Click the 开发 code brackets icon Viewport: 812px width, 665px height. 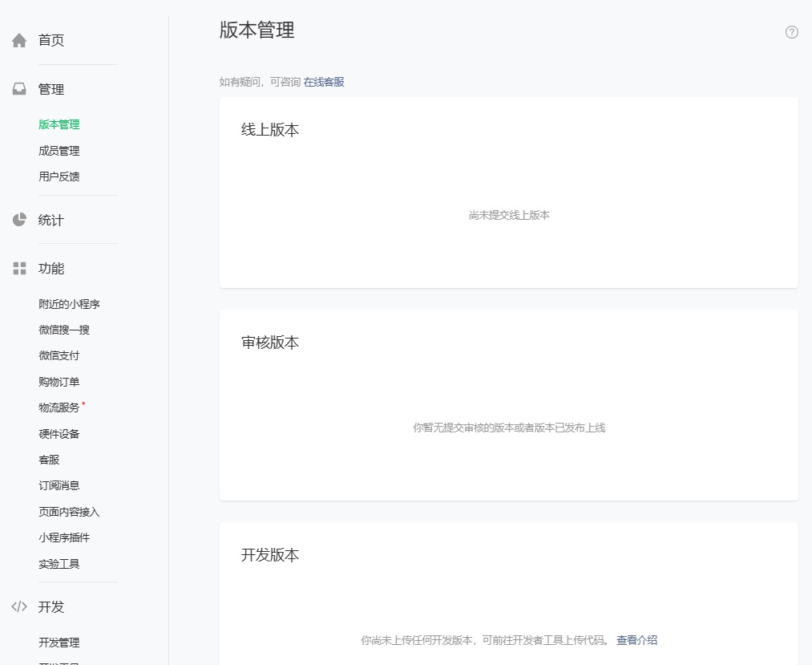coord(19,607)
